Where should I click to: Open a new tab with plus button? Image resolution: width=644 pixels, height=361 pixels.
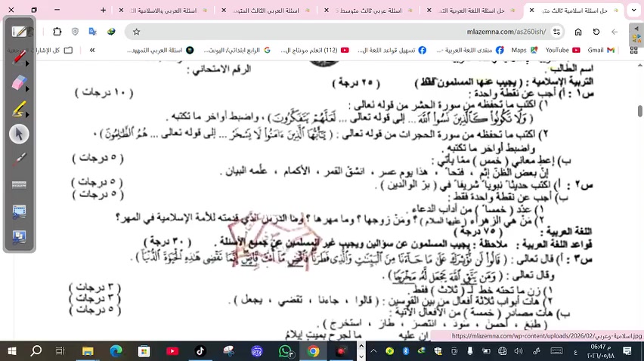coord(103,10)
